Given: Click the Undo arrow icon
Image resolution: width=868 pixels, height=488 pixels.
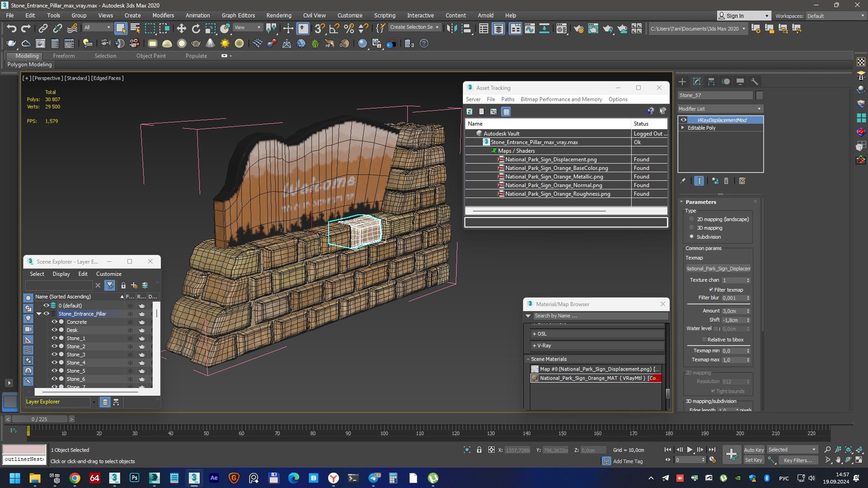Looking at the screenshot, I should [11, 29].
